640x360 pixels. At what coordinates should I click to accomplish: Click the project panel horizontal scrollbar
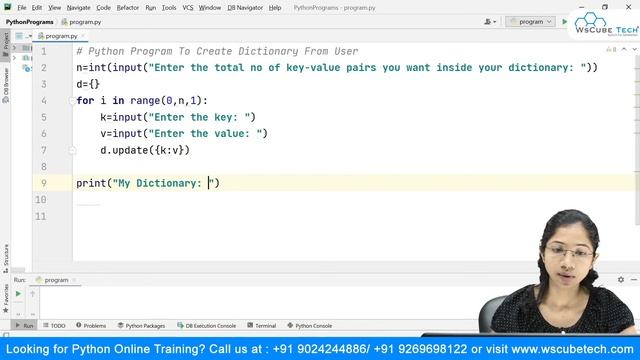[18, 270]
